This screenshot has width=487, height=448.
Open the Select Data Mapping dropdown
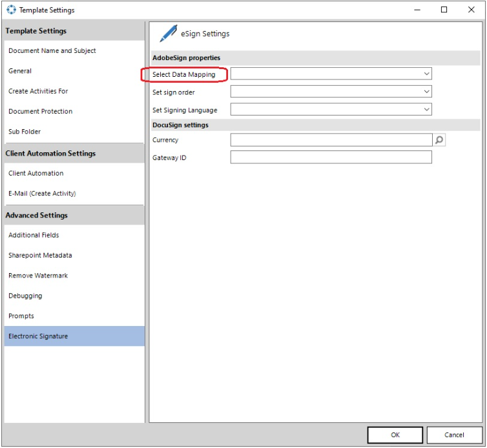[331, 74]
